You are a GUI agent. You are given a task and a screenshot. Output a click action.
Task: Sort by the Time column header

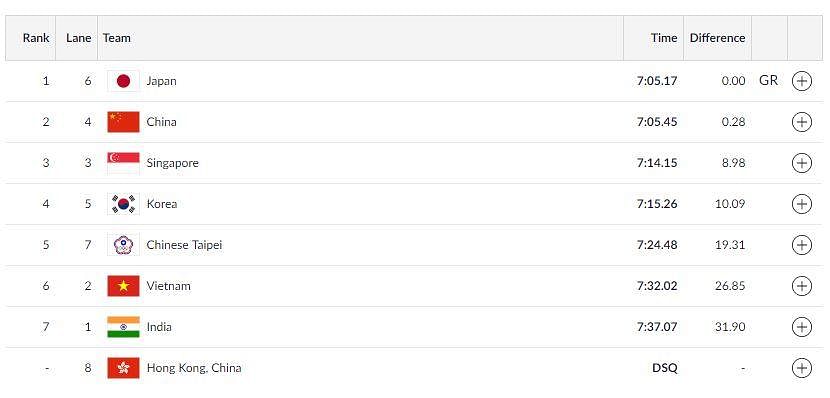pos(664,38)
